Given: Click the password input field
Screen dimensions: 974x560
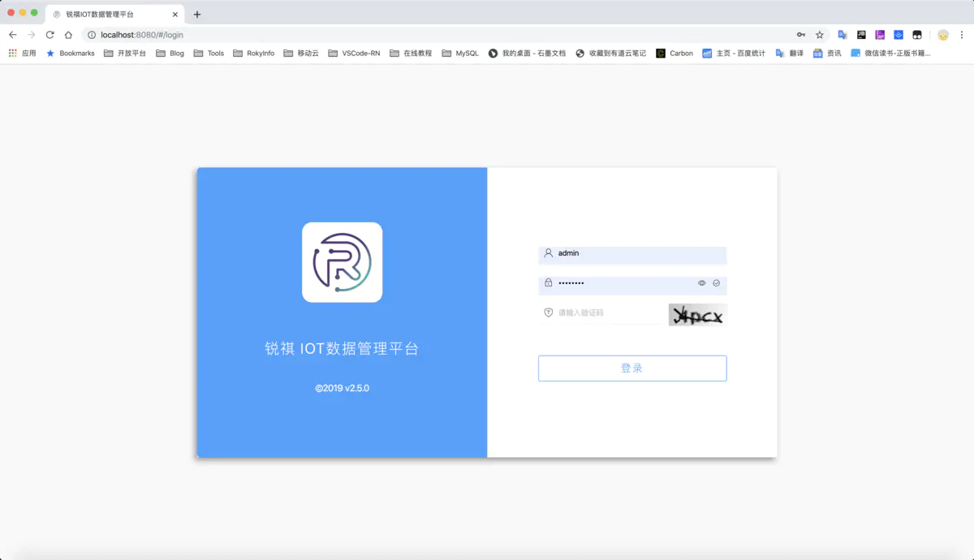Looking at the screenshot, I should pos(617,283).
